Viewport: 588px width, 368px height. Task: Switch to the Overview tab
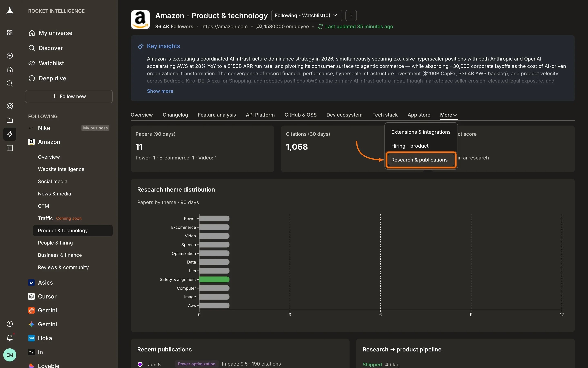(142, 115)
